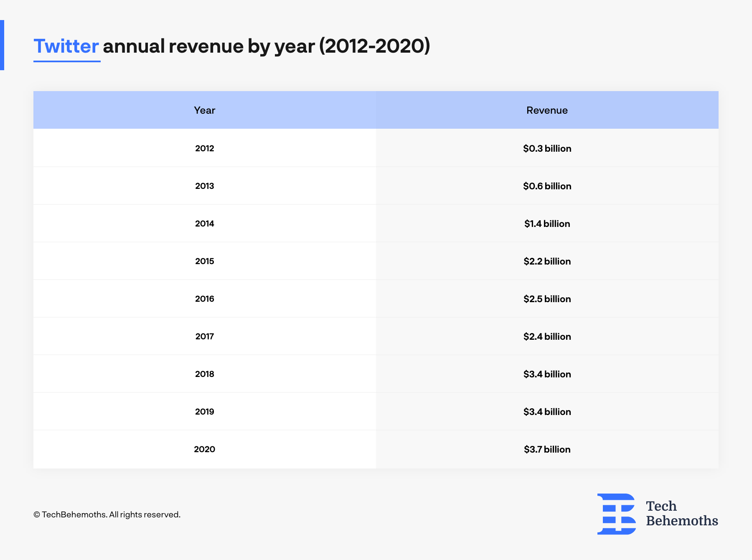Select the 2019 year cell
The image size is (752, 560).
point(205,412)
